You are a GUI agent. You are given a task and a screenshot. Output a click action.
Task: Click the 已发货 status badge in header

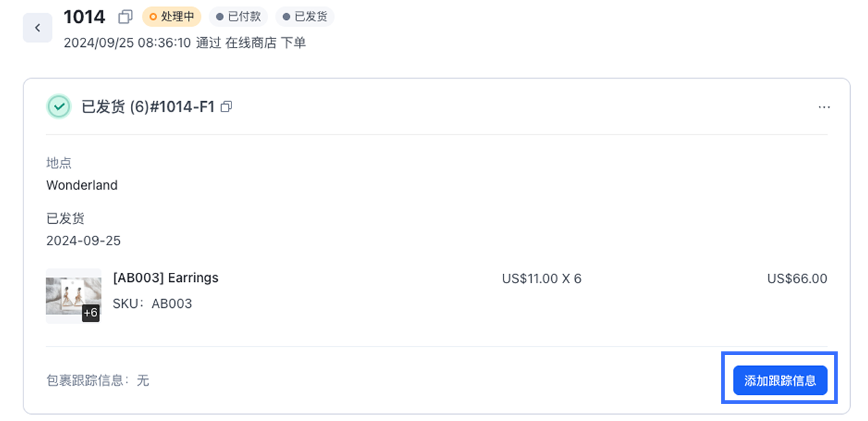click(304, 17)
